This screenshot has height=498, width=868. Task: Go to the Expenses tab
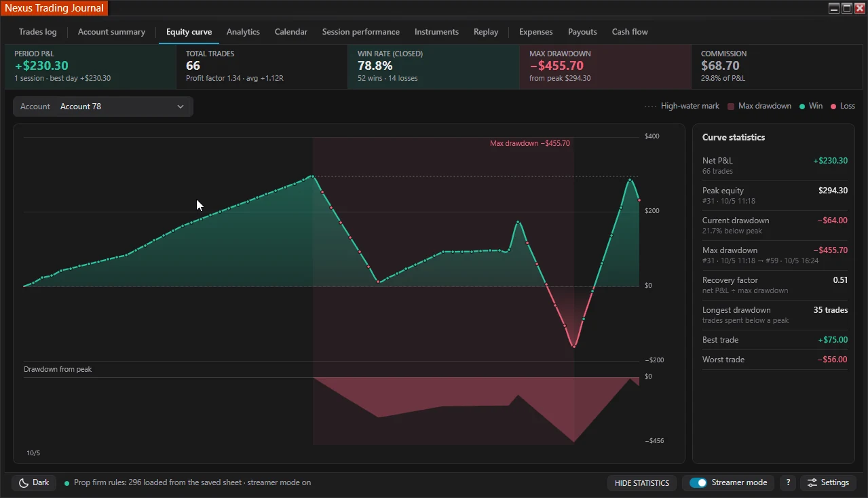click(x=536, y=32)
